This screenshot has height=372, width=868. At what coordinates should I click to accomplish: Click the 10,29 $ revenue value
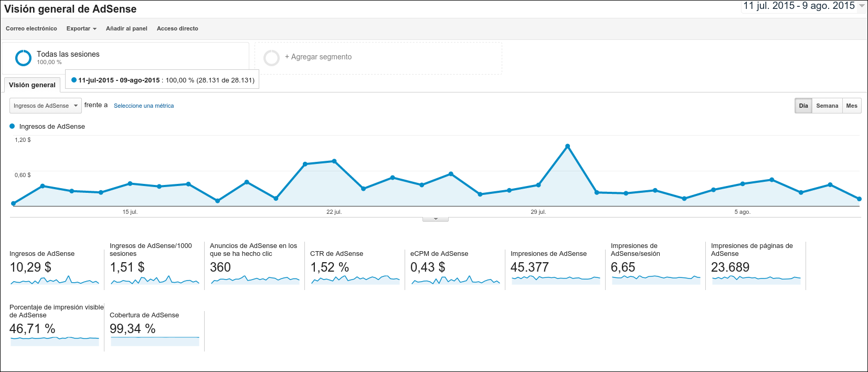click(30, 267)
